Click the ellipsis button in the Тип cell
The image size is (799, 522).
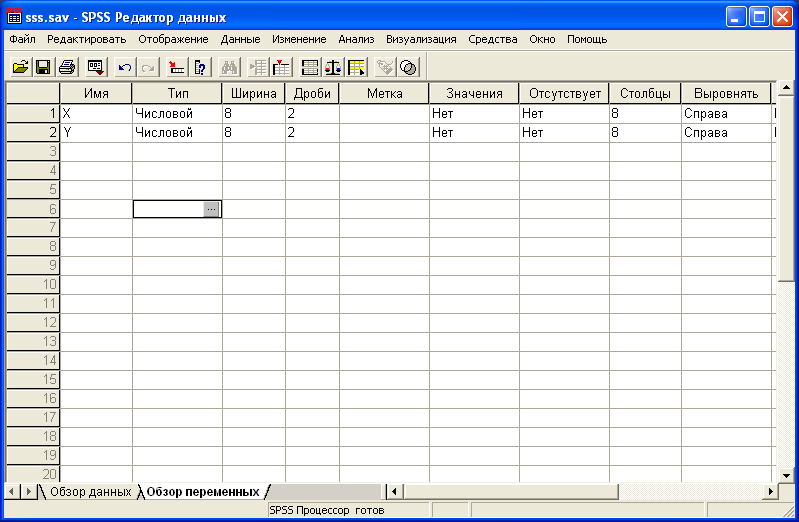click(211, 209)
